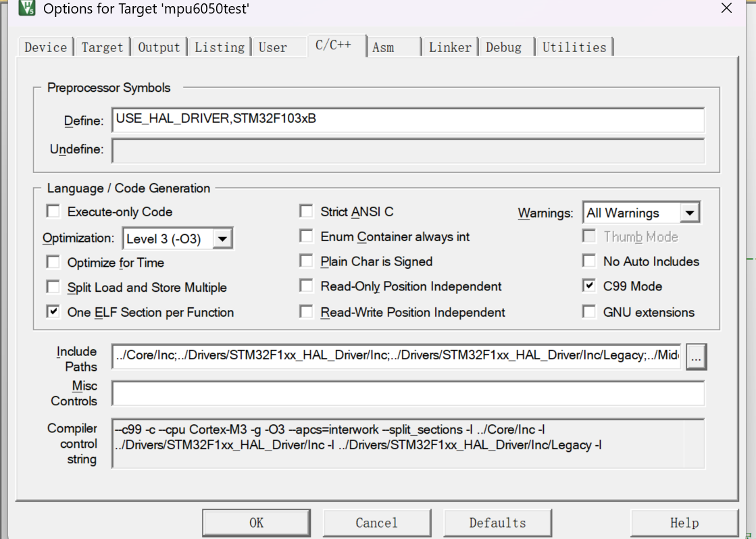Check Plain Char is Signed
Viewport: 756px width, 539px height.
(306, 261)
